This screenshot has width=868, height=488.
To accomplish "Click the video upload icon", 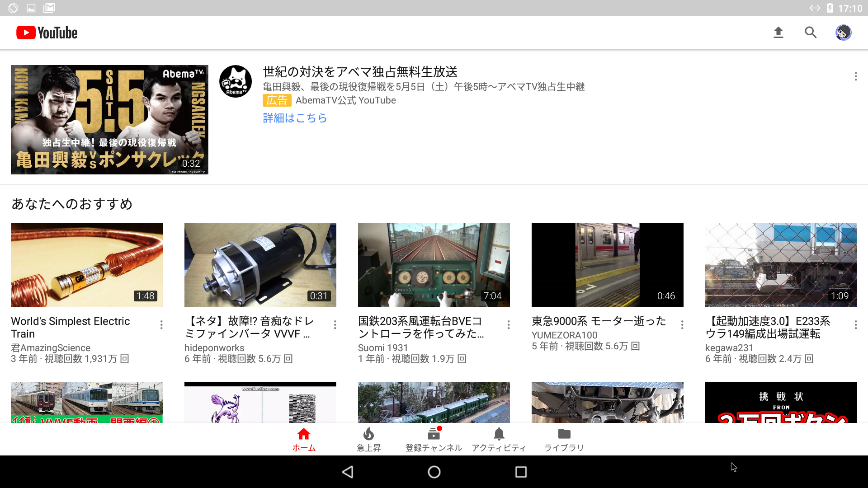I will point(778,33).
